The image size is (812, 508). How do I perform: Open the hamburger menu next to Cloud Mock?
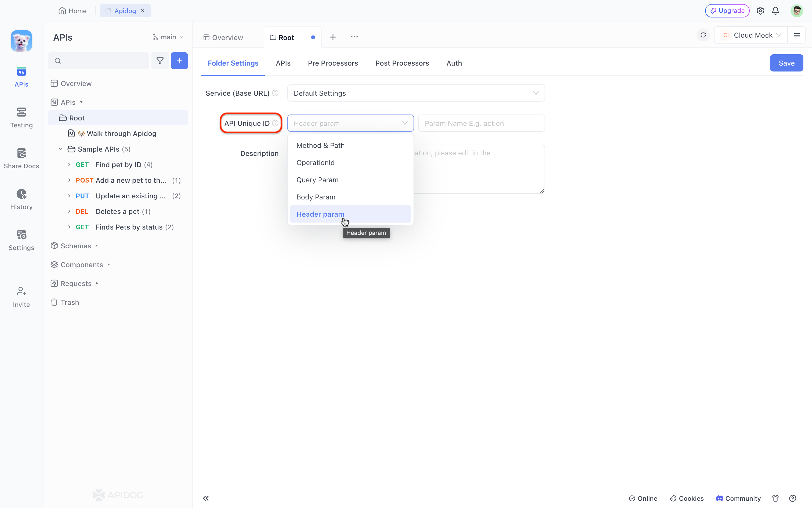797,35
